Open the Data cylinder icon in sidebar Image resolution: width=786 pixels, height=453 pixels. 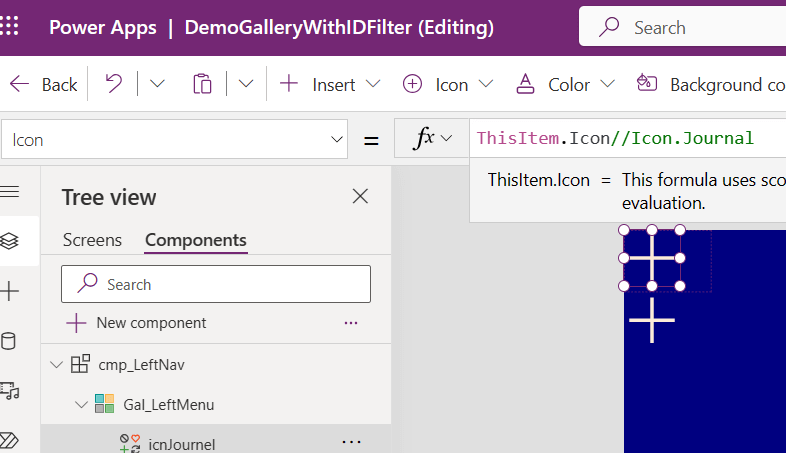click(x=9, y=341)
